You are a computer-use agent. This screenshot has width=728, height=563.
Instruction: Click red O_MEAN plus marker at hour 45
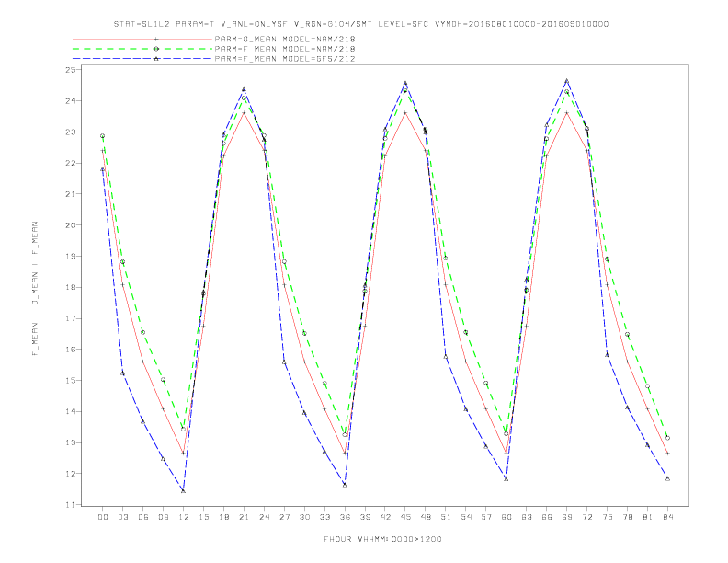(x=405, y=113)
